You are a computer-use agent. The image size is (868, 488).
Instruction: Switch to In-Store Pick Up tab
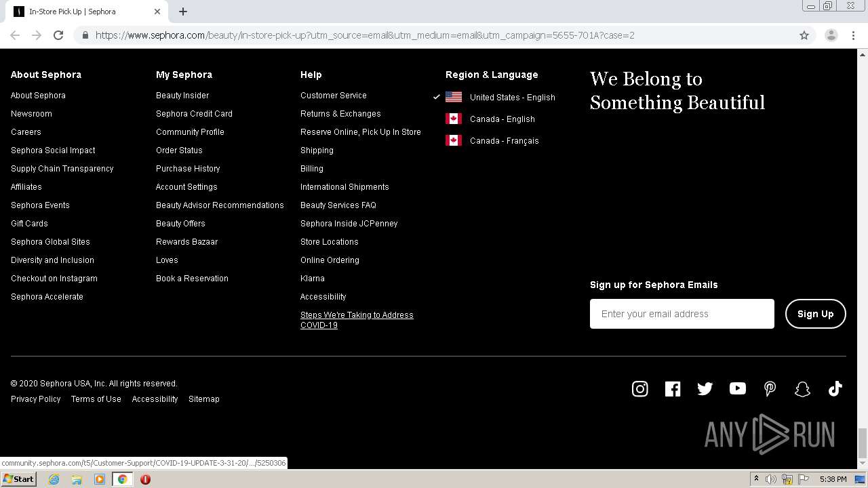[x=87, y=12]
